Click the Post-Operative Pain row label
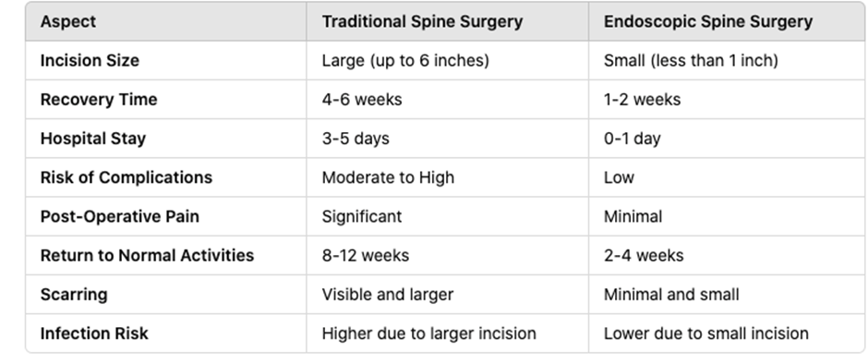The height and width of the screenshot is (364, 868). [119, 216]
